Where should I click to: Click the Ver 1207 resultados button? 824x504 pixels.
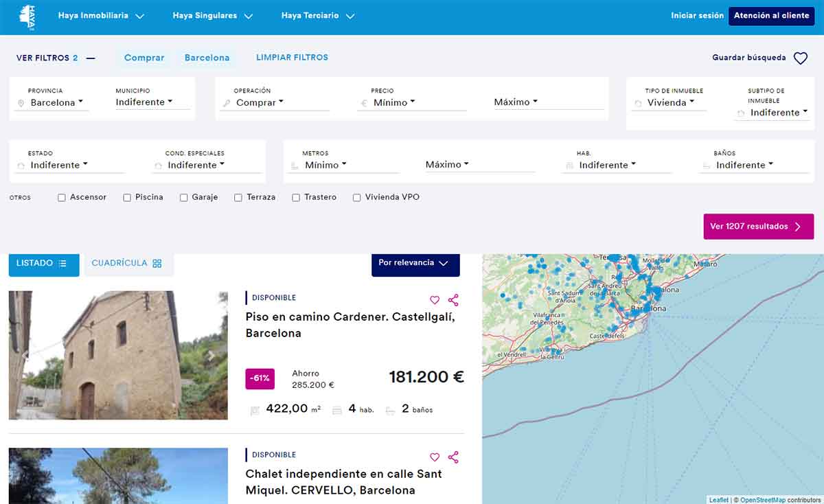click(758, 227)
